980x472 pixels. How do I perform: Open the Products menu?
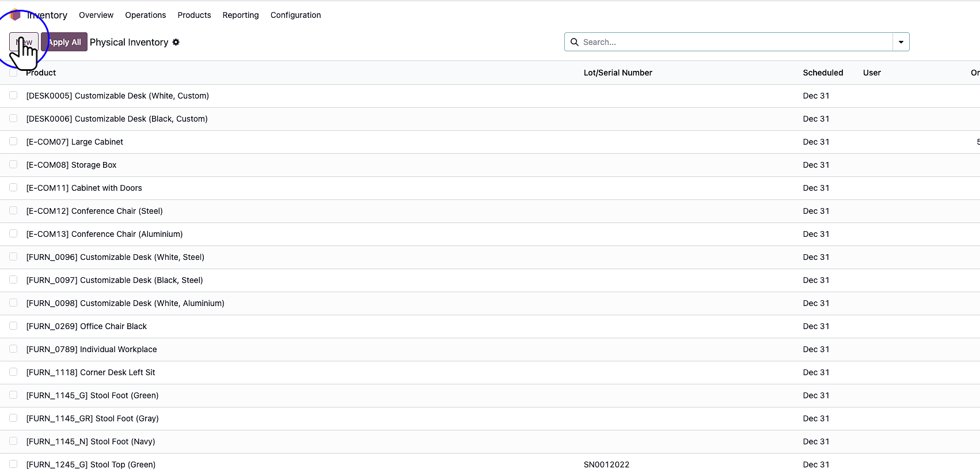click(x=194, y=15)
